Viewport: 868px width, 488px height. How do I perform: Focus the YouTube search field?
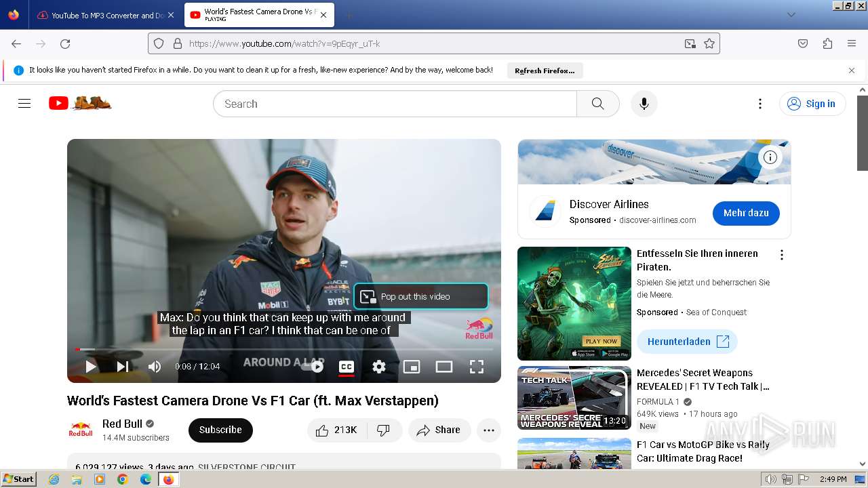pos(395,104)
